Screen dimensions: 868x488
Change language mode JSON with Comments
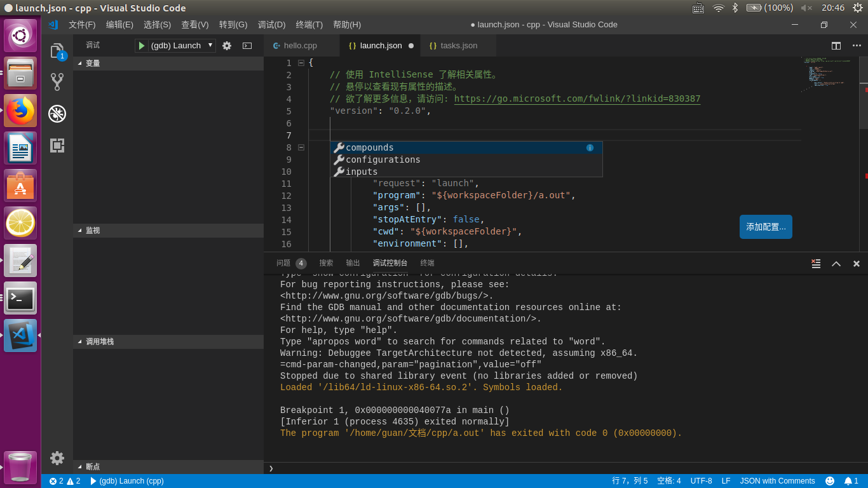click(x=777, y=481)
